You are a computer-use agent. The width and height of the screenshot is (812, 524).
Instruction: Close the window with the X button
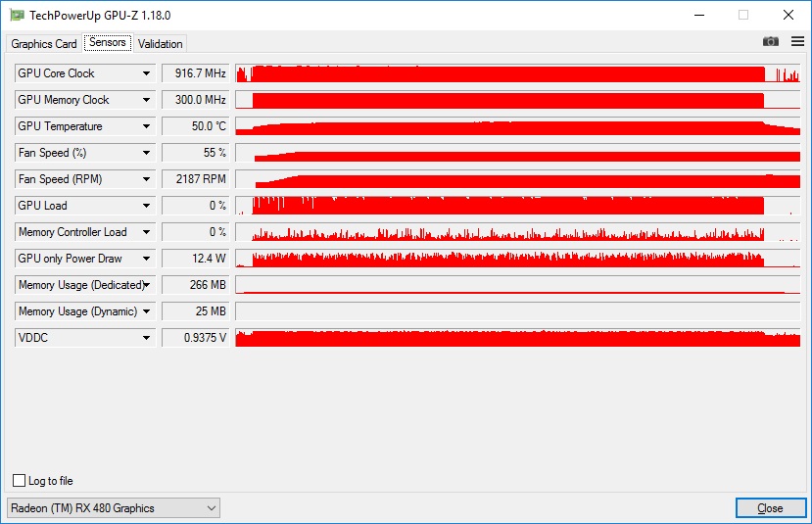[x=788, y=15]
